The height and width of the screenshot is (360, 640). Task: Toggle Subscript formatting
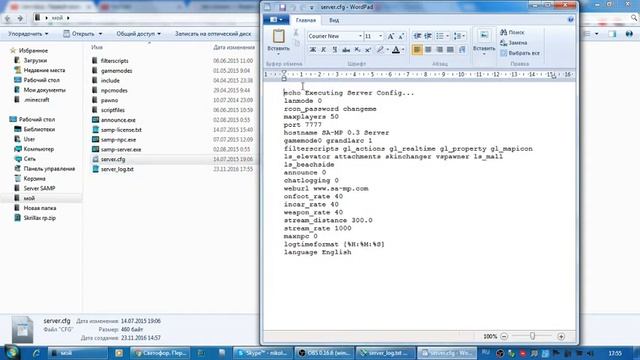click(x=357, y=50)
